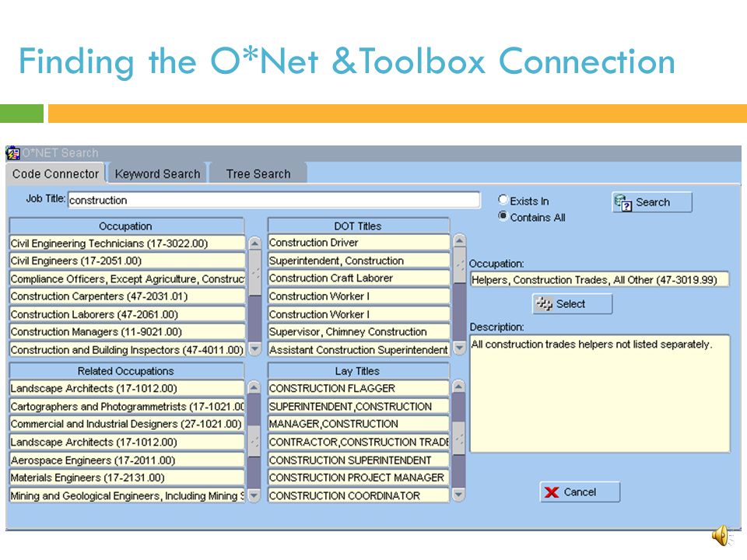Click the Occupation list scrollbar thumb
Image resolution: width=747 pixels, height=560 pixels.
coord(255,273)
